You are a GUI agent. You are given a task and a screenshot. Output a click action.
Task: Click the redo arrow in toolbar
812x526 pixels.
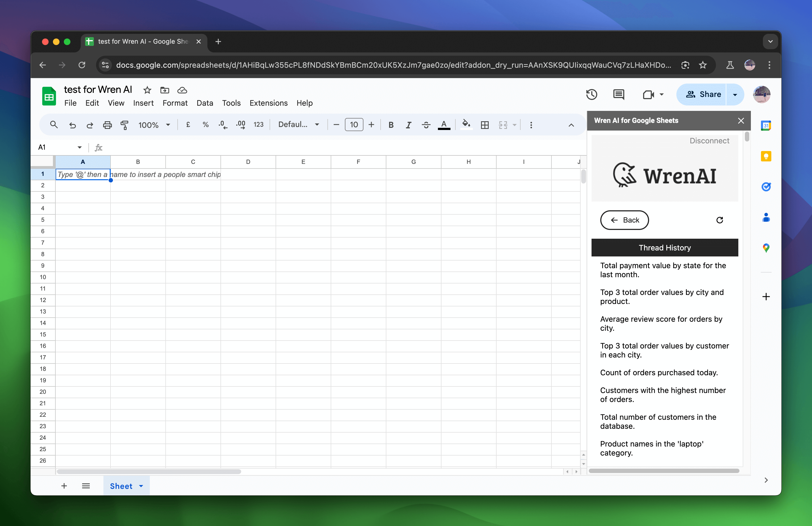[x=90, y=125]
